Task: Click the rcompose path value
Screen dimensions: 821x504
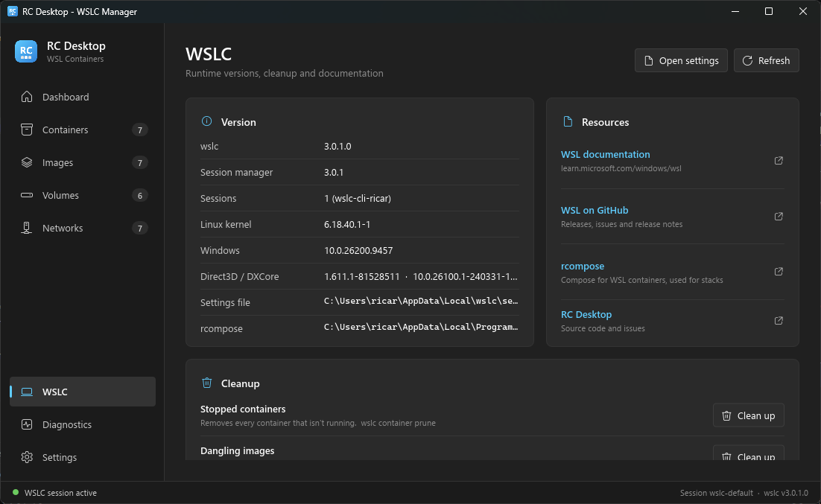Action: 421,327
